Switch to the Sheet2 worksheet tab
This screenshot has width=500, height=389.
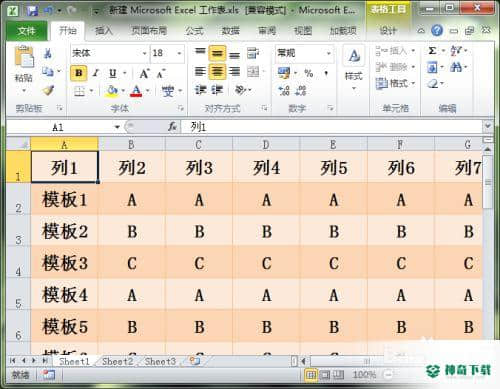[x=117, y=361]
